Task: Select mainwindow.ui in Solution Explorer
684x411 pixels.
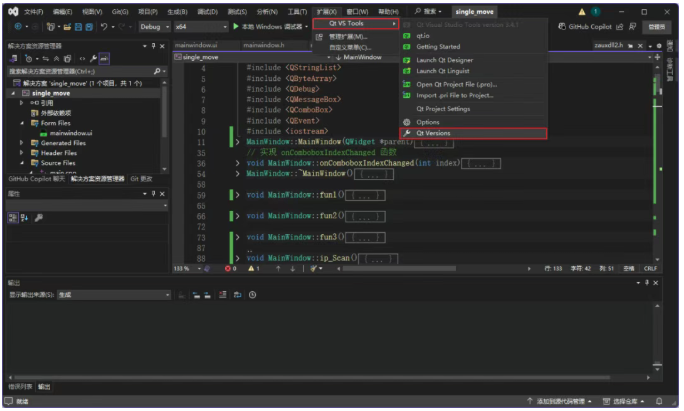Action: (x=71, y=134)
